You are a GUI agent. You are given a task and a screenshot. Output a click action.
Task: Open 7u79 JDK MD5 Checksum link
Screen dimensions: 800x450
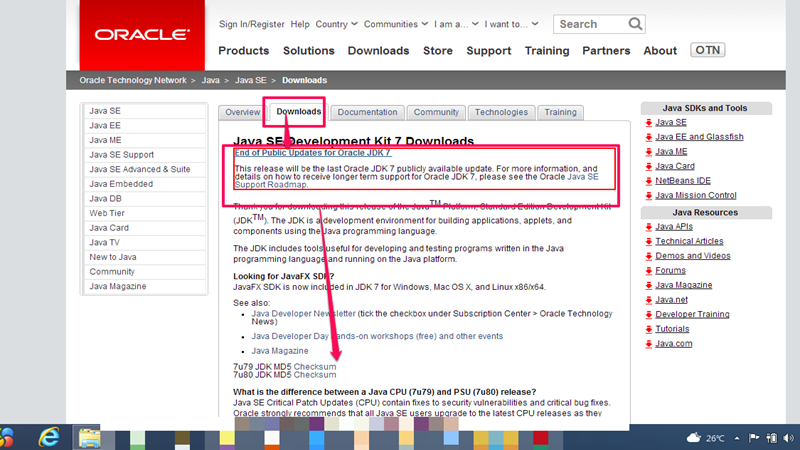tap(315, 366)
